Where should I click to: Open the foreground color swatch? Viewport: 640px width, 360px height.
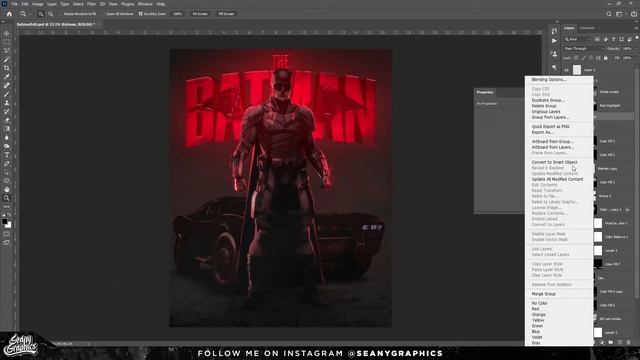(x=4, y=222)
